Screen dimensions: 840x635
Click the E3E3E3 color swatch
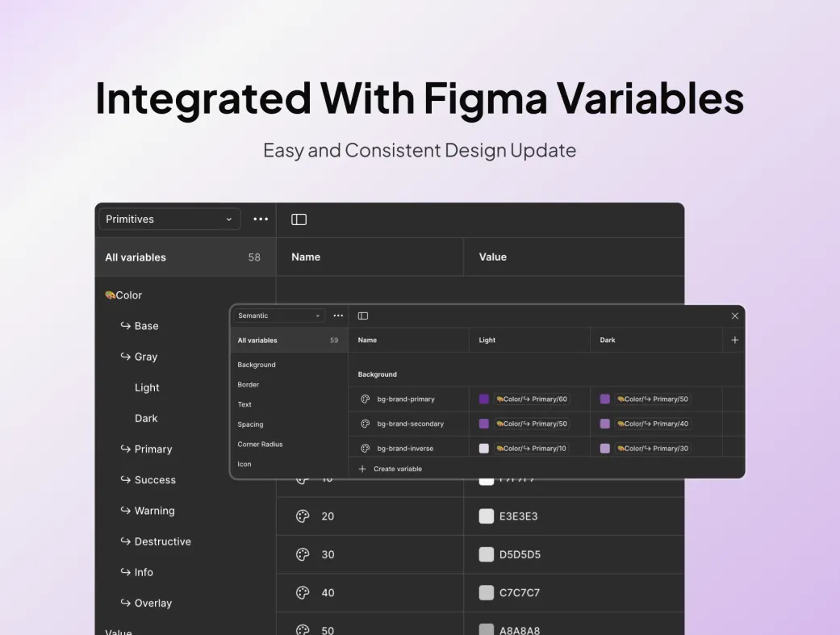click(486, 516)
